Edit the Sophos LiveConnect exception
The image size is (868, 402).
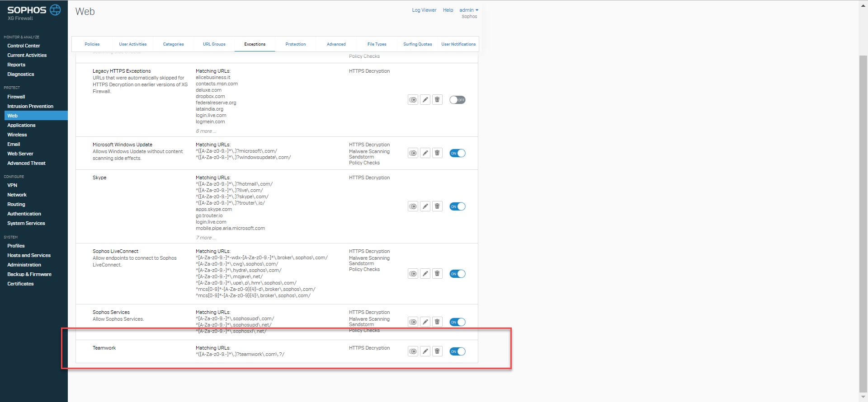point(425,274)
